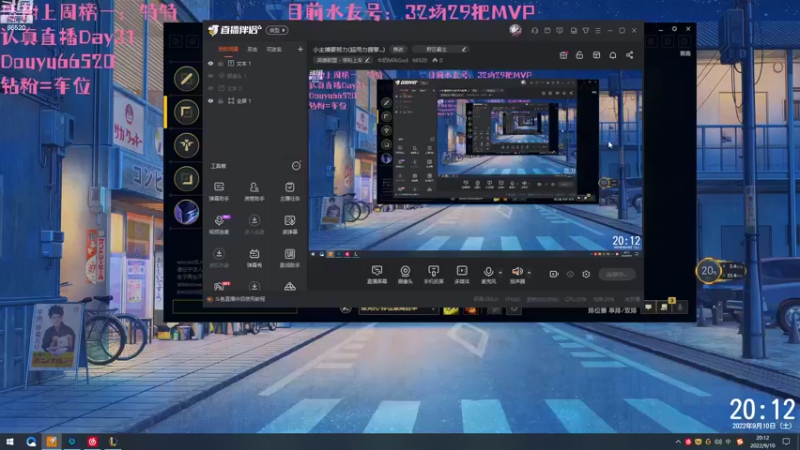Click the chat bubble icon in background window bottom-right
The width and height of the screenshot is (800, 450).
(x=648, y=307)
